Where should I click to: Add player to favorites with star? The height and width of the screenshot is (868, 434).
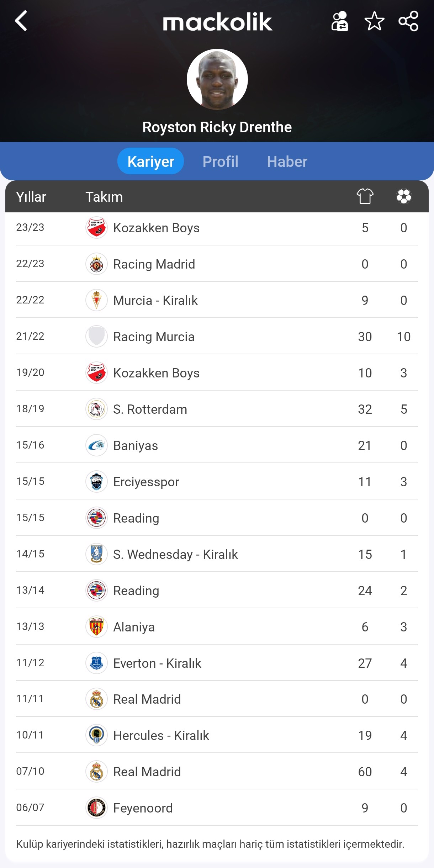point(374,21)
